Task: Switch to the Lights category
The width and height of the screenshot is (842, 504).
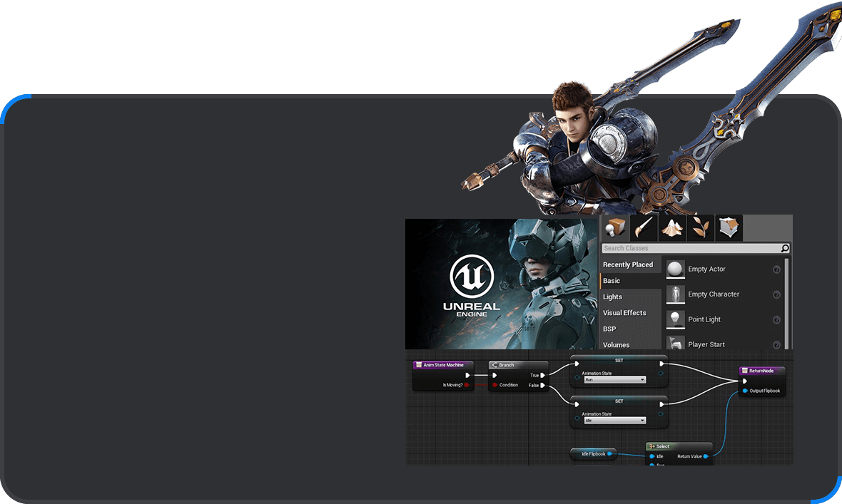Action: 612,297
